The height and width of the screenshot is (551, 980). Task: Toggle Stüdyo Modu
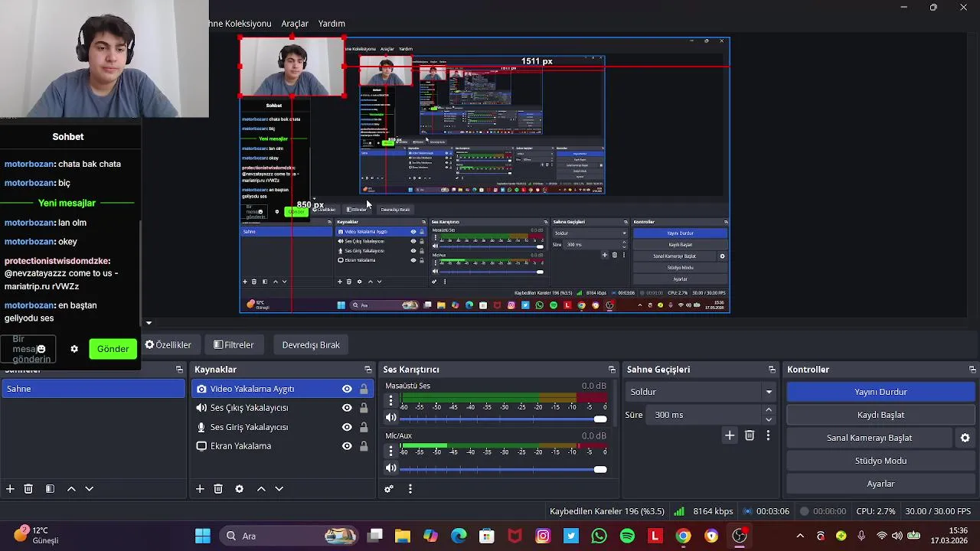(880, 461)
